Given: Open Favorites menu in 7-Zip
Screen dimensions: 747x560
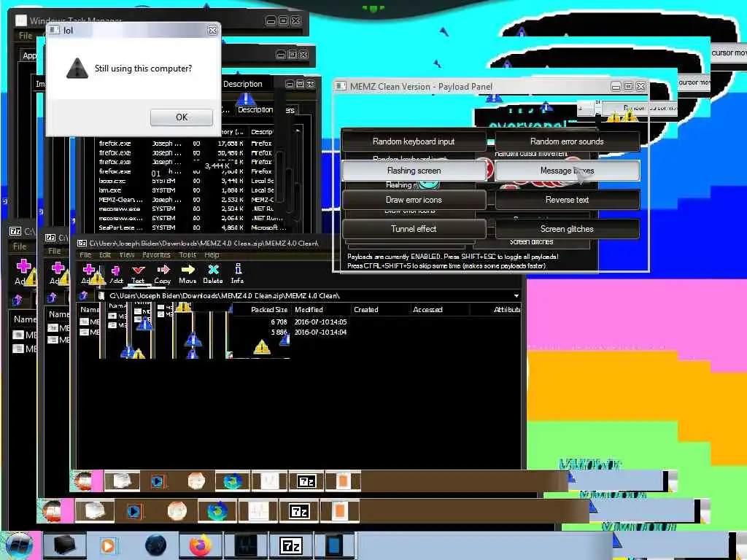Looking at the screenshot, I should tap(156, 254).
